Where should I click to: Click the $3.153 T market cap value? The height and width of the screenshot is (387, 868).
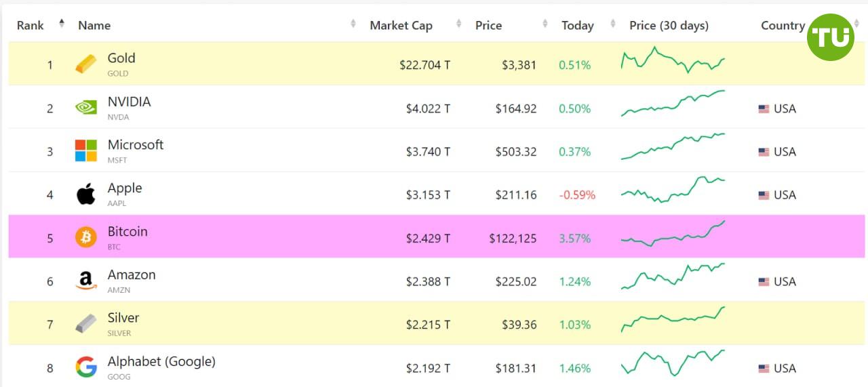[x=428, y=195]
